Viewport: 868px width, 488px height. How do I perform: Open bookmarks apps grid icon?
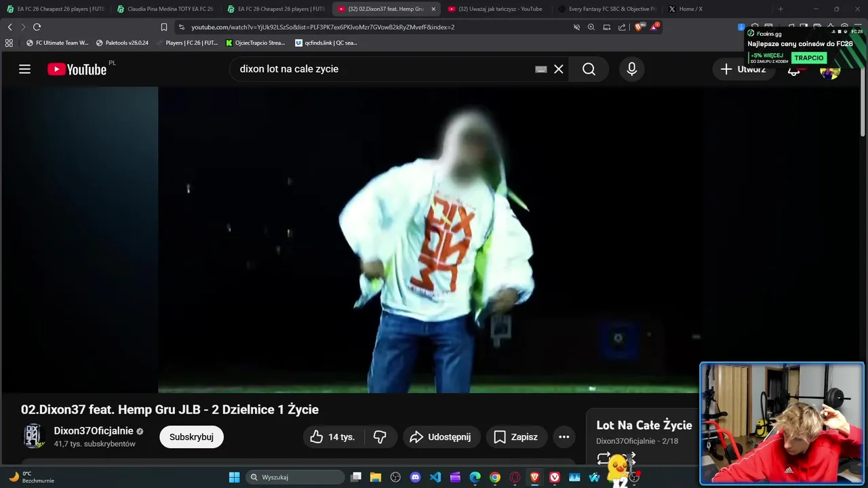pos(9,43)
